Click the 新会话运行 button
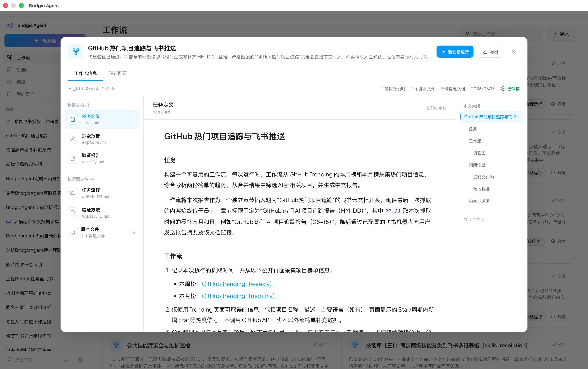The width and height of the screenshot is (588, 369). (x=455, y=51)
